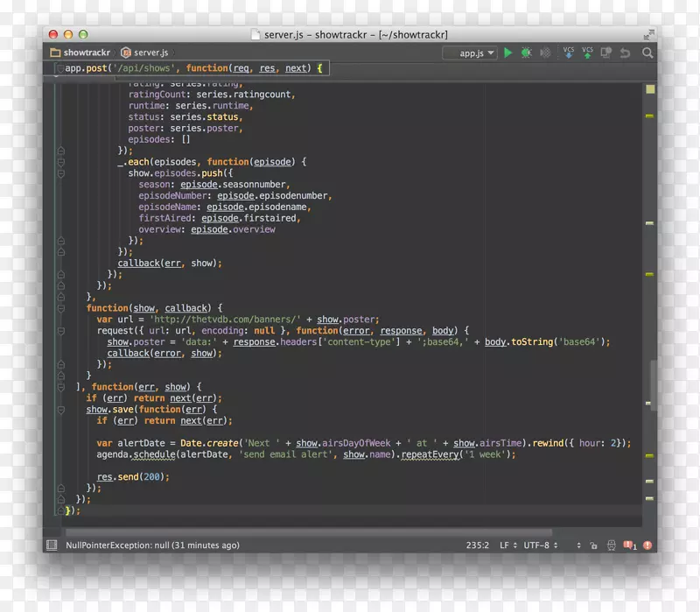Open Search Everywhere with the magnifier icon
Screen dimensions: 700x612
(x=647, y=53)
